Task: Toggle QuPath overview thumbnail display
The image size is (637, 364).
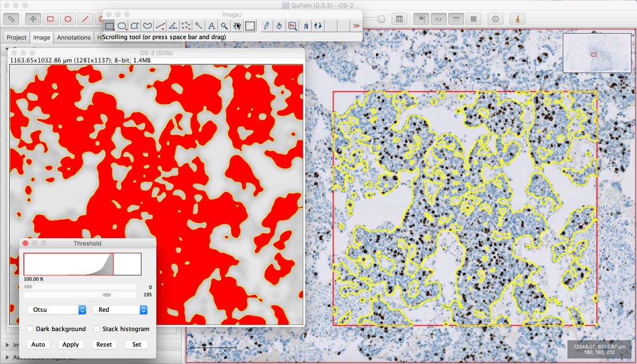Action: coord(421,19)
